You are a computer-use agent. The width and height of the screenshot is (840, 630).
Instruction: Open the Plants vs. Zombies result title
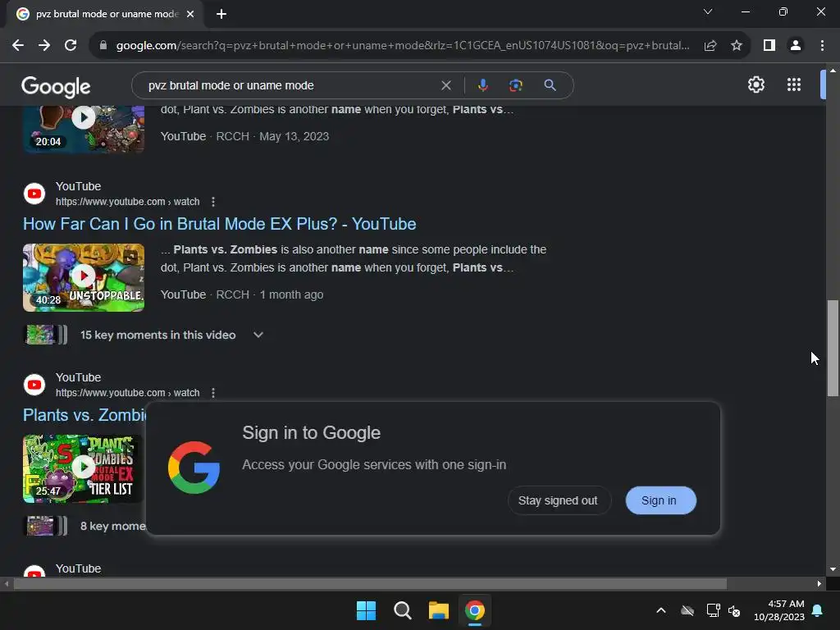(x=84, y=415)
